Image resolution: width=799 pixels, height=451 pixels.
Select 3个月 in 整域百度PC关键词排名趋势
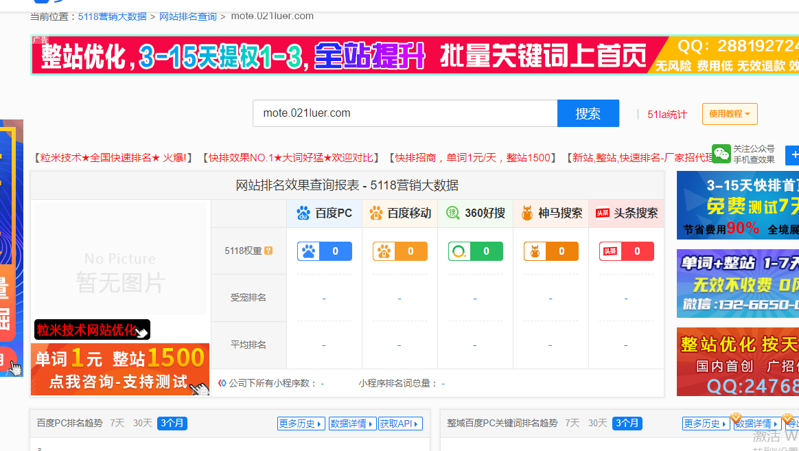(627, 423)
